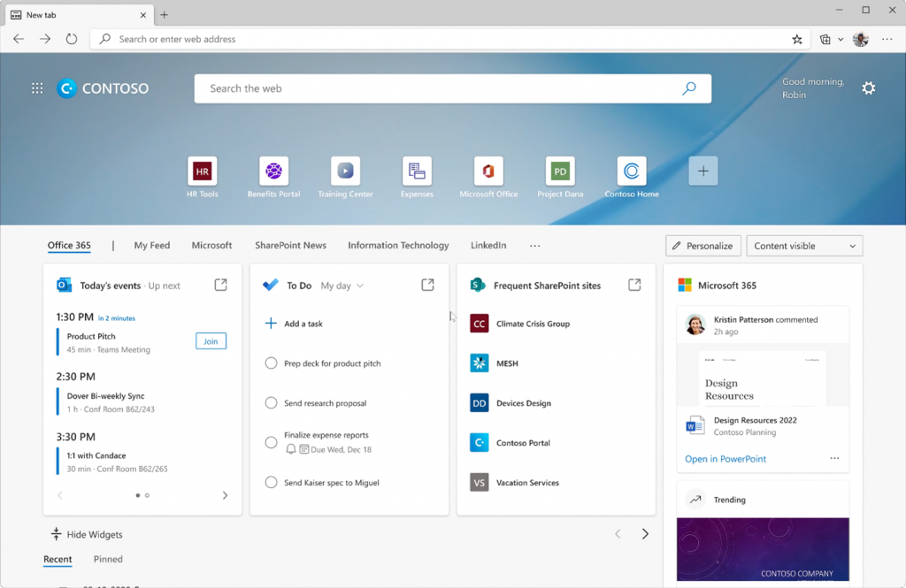Complete the 'Send Kaiser spec to Miguel' task
This screenshot has height=588, width=906.
(x=271, y=483)
